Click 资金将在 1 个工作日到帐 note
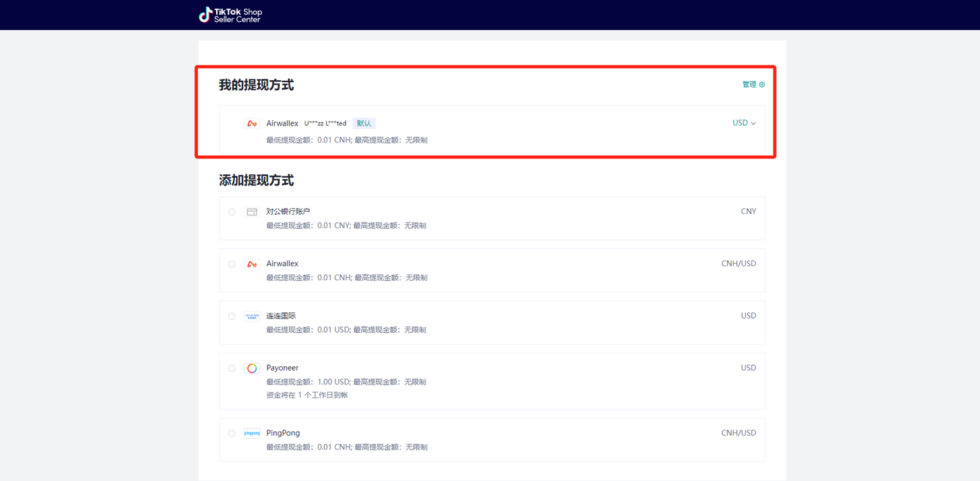The height and width of the screenshot is (481, 980). click(x=307, y=395)
